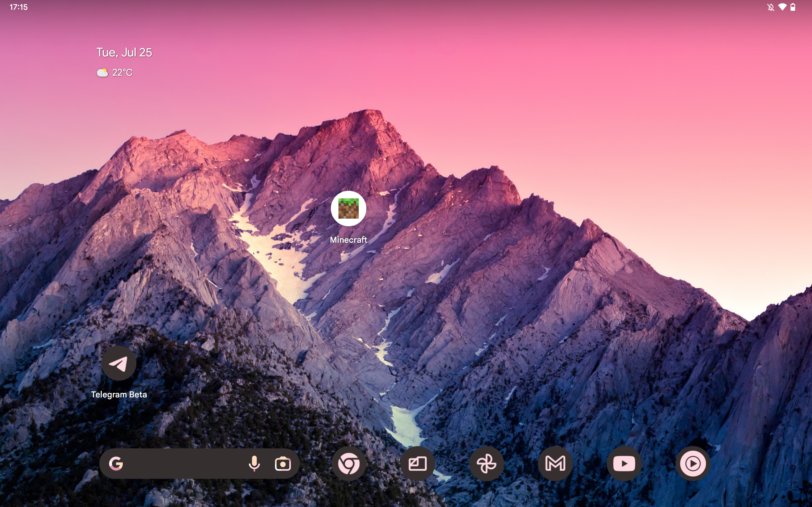Image resolution: width=812 pixels, height=507 pixels.
Task: Tap the microphone voice search icon
Action: (254, 463)
